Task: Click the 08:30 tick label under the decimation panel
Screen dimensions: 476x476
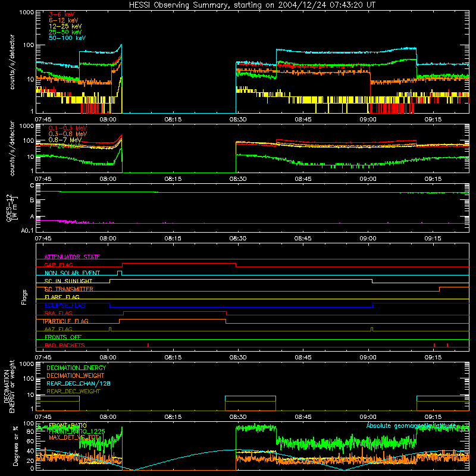Action: coord(237,417)
